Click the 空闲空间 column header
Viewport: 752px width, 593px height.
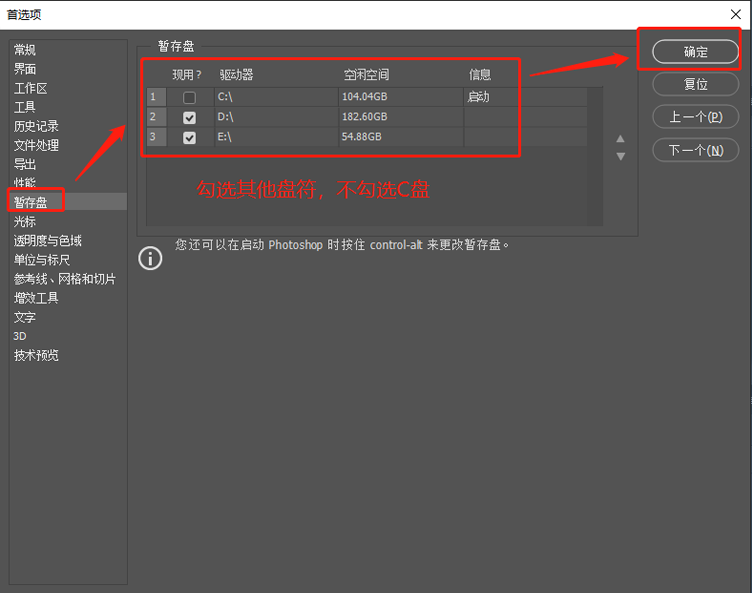point(366,75)
